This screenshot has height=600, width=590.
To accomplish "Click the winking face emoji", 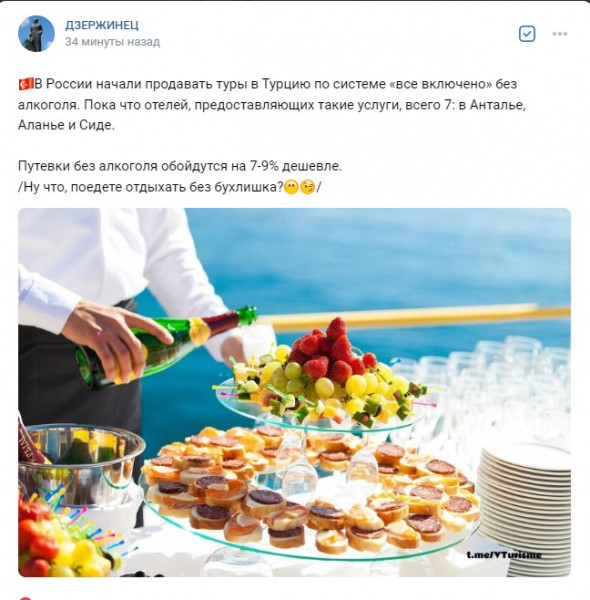I will point(308,187).
